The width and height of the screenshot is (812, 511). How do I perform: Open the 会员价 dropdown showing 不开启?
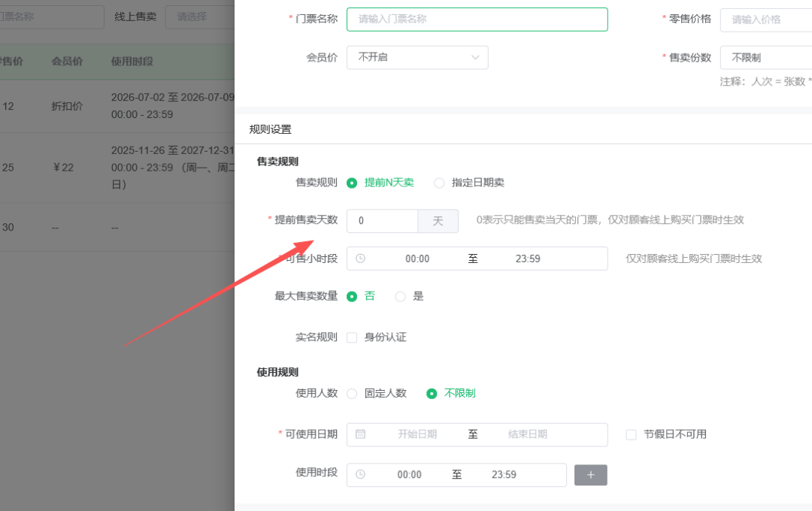pyautogui.click(x=417, y=57)
